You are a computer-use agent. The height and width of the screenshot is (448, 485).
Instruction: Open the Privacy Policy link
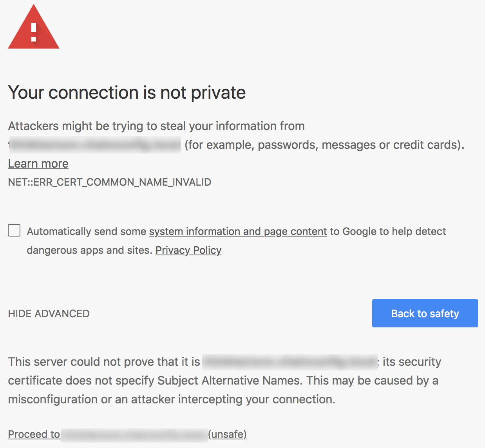188,250
